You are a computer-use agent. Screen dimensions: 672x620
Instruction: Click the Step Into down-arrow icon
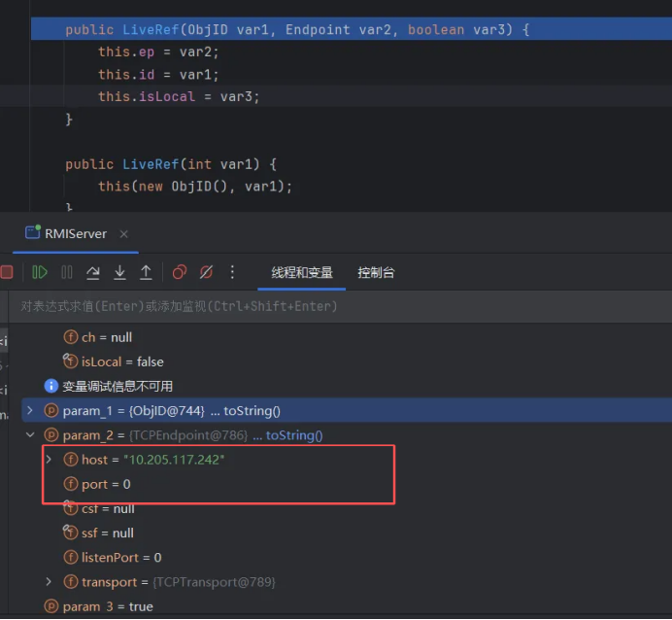119,273
